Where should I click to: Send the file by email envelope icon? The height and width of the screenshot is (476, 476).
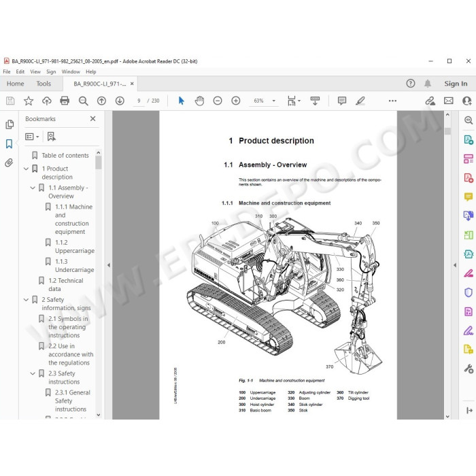click(448, 101)
